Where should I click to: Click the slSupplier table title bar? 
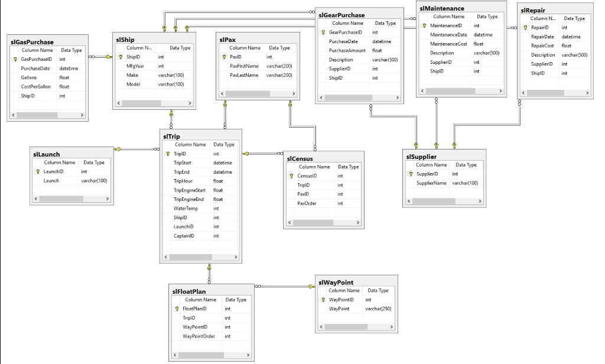[421, 157]
